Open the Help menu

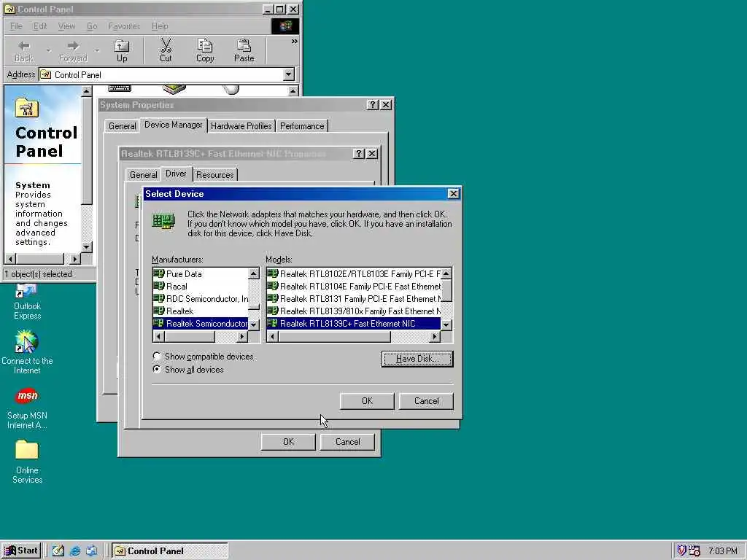[x=160, y=26]
